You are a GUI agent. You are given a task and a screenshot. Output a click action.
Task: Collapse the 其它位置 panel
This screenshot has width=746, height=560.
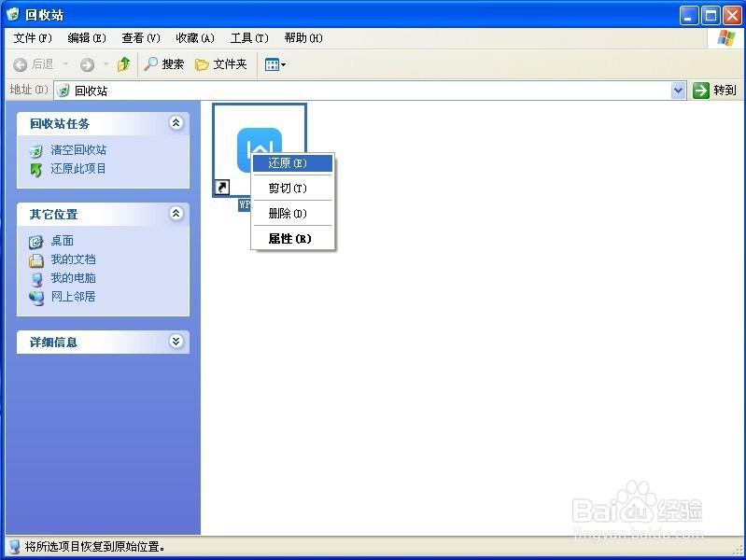pos(176,213)
